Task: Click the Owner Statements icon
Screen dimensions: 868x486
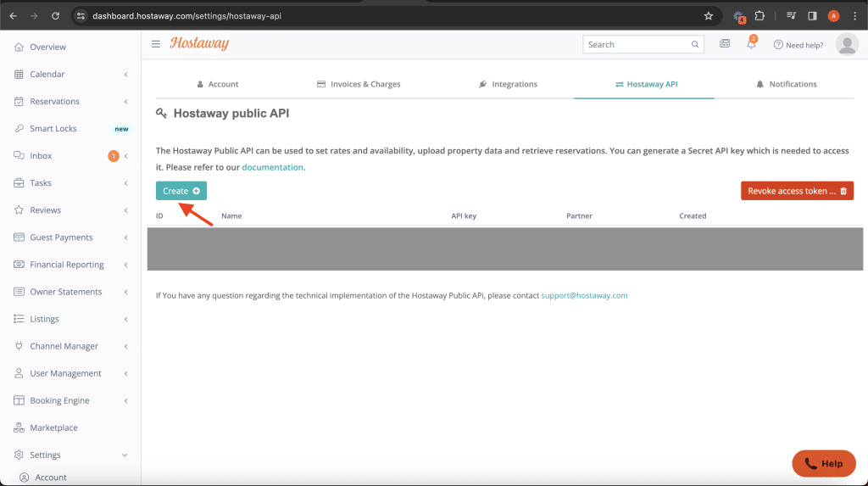Action: pos(19,292)
